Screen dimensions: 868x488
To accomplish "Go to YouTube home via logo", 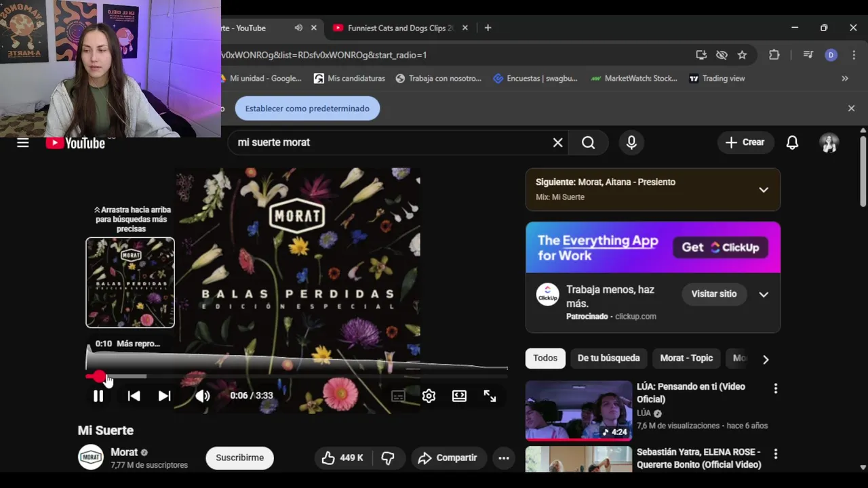I will [75, 143].
